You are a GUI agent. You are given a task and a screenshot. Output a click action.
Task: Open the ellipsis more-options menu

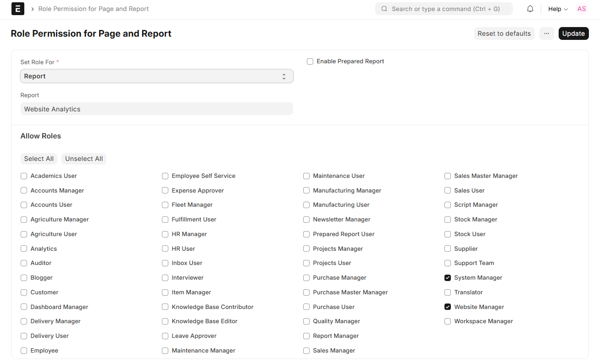pyautogui.click(x=546, y=33)
